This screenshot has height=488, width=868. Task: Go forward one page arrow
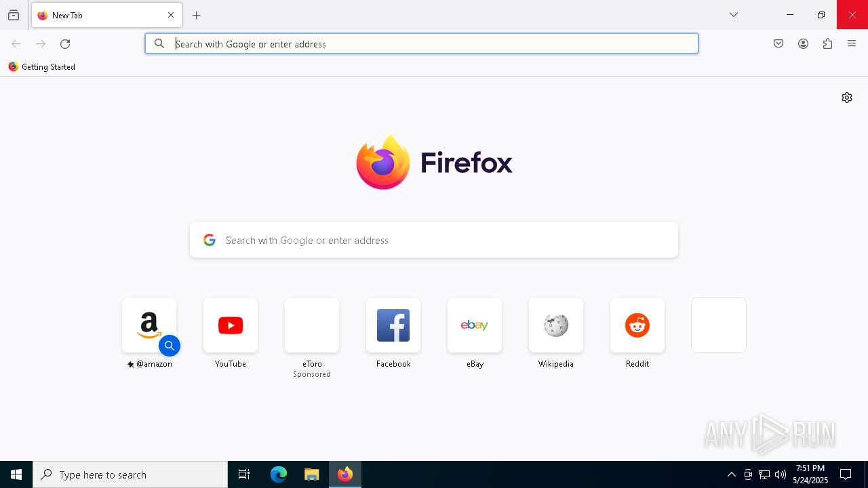tap(41, 44)
